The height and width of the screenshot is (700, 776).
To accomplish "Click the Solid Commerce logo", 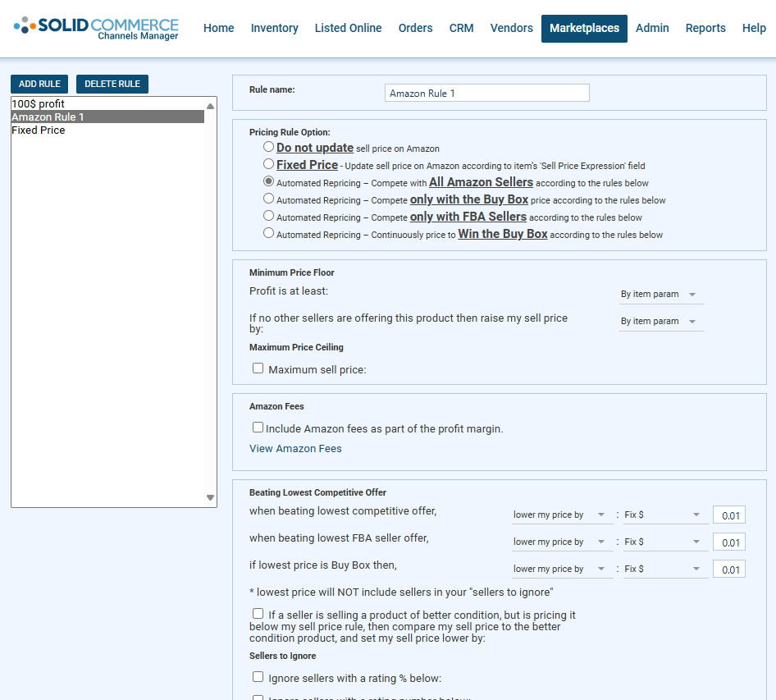I will click(x=96, y=28).
